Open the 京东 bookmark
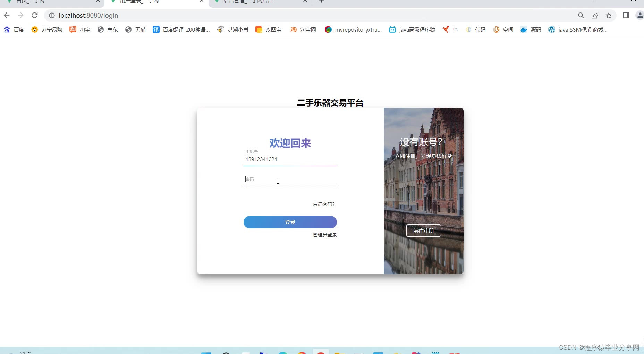Screen dimensions: 644x354 pos(108,29)
